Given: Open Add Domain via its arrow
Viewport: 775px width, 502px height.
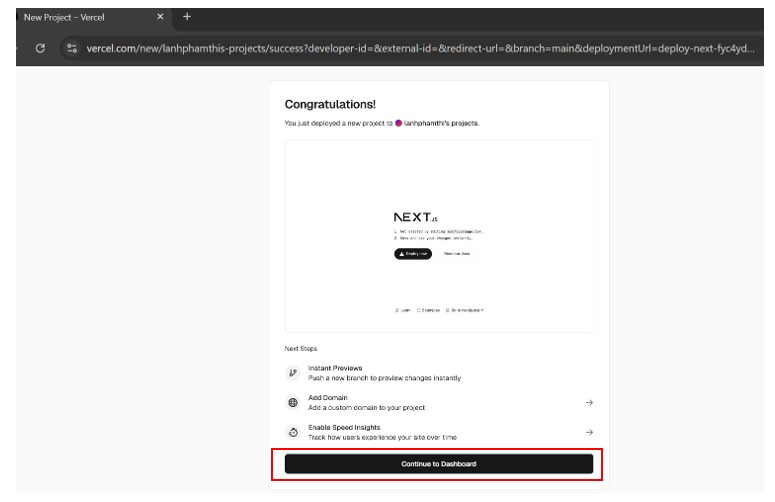Looking at the screenshot, I should 589,403.
